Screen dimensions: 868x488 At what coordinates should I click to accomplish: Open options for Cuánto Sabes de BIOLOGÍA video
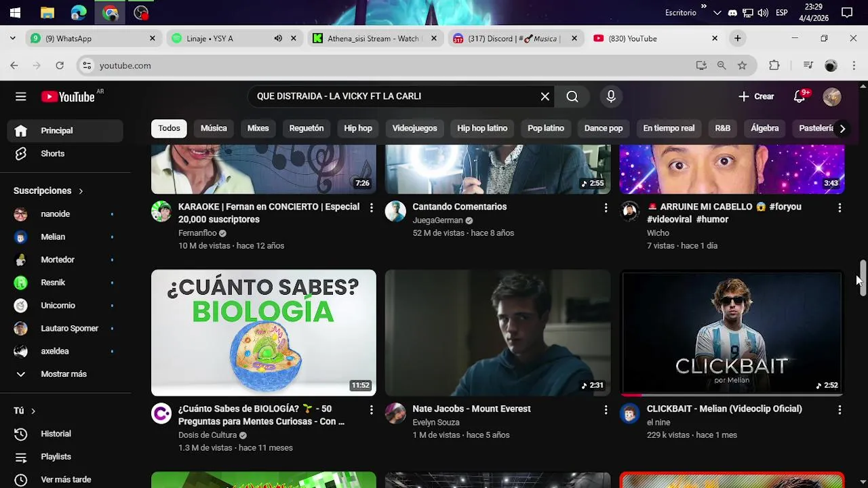pos(371,410)
